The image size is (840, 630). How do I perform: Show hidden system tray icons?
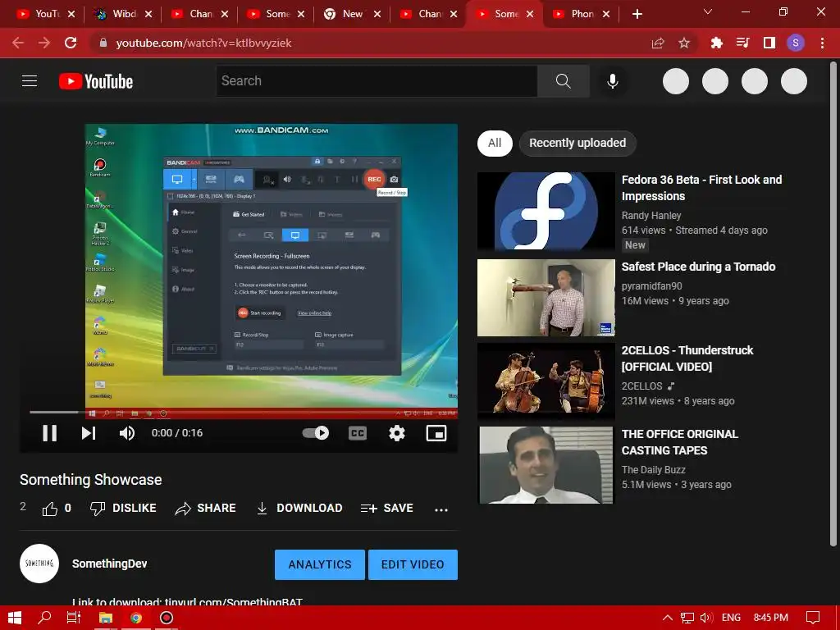coord(667,618)
